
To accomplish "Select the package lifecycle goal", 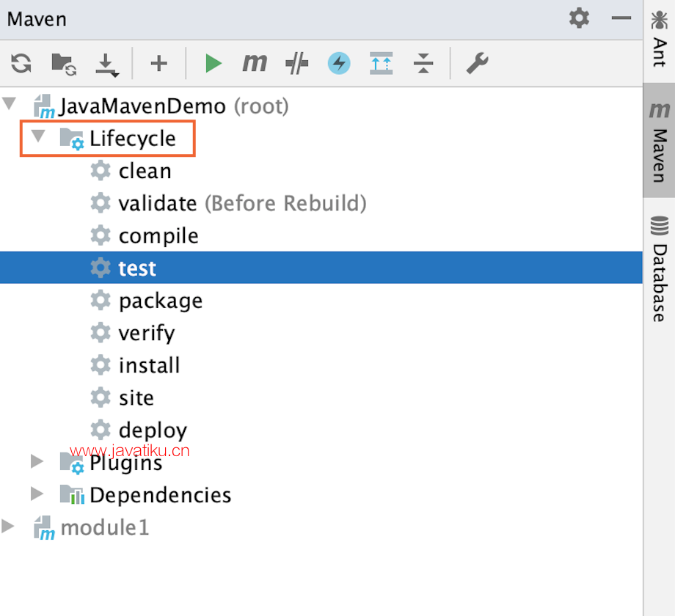I will point(161,301).
